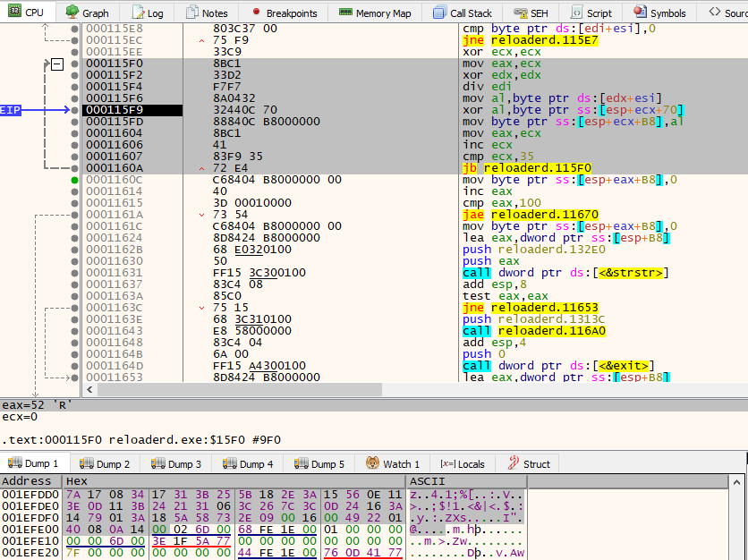Open the SEH tab
The image size is (748, 560).
point(531,13)
